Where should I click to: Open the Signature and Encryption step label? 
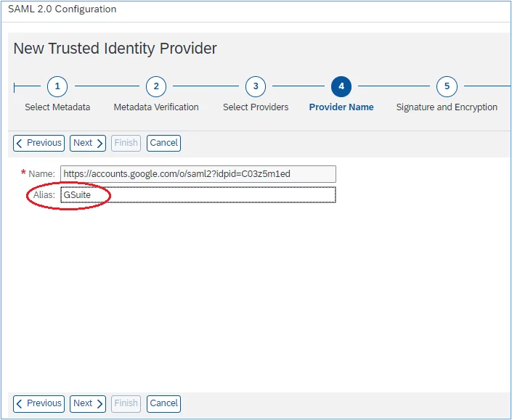point(447,107)
